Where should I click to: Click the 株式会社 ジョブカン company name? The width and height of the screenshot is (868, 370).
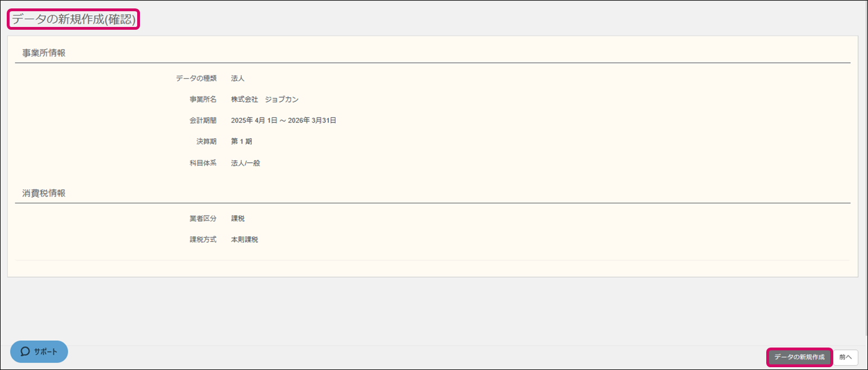[x=265, y=99]
